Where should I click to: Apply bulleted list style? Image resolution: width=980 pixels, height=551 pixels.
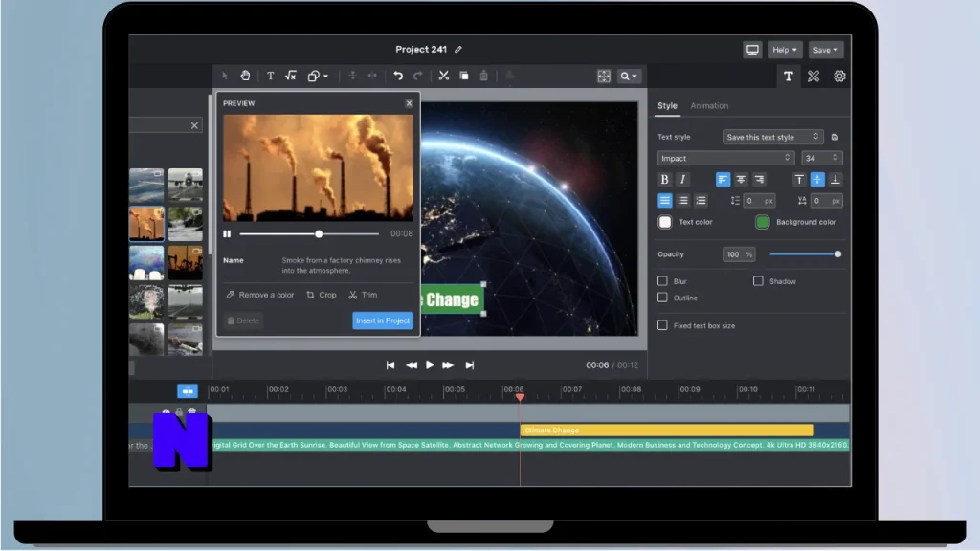[x=682, y=201]
